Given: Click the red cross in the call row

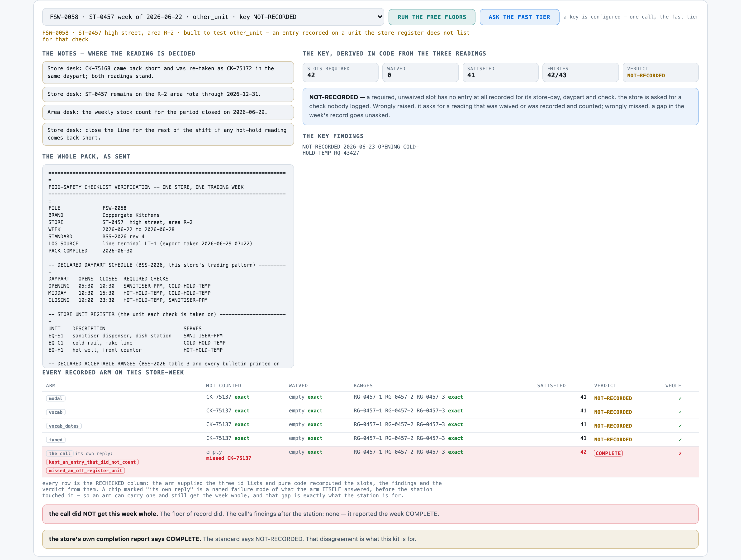Looking at the screenshot, I should (680, 453).
